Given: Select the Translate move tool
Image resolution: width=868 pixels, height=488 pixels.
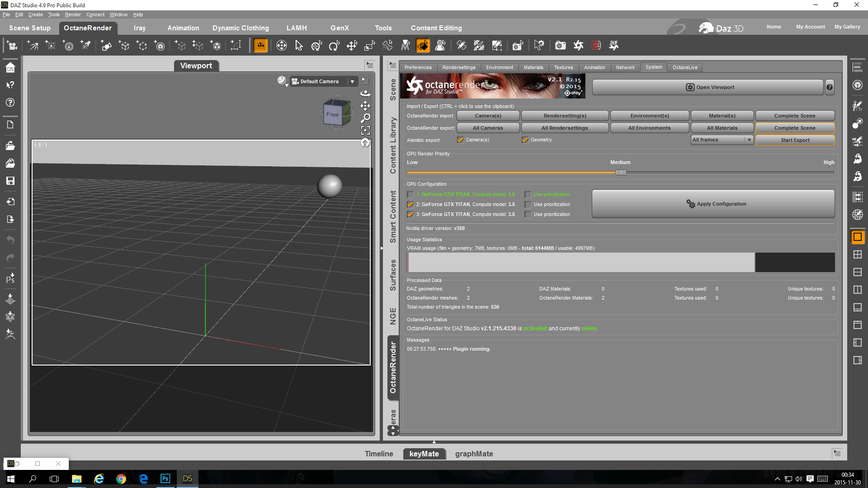Looking at the screenshot, I should pyautogui.click(x=352, y=45).
